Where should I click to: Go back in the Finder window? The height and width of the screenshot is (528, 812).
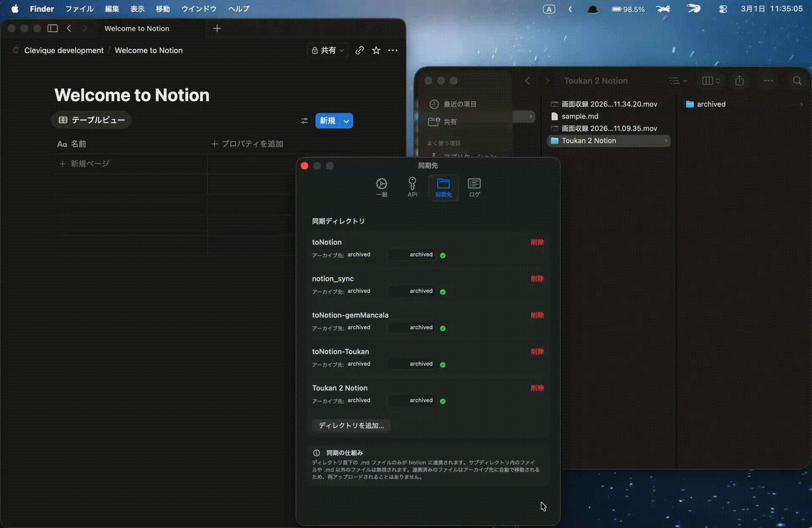click(527, 81)
